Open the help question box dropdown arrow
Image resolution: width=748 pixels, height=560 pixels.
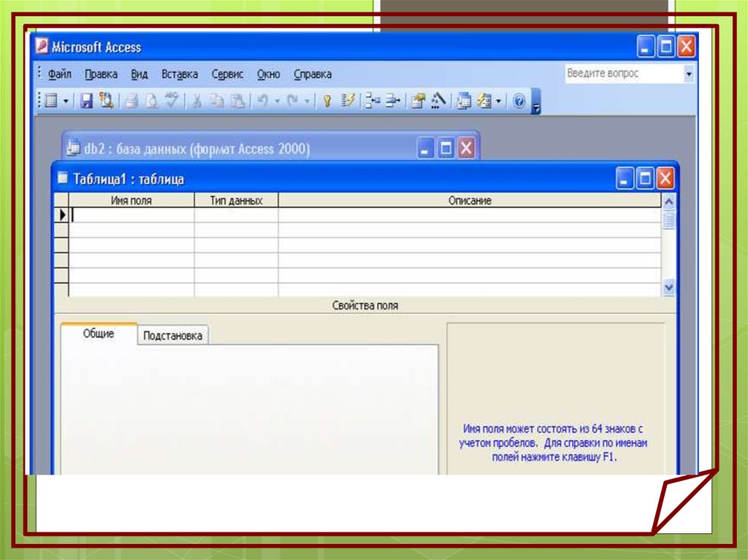click(689, 74)
